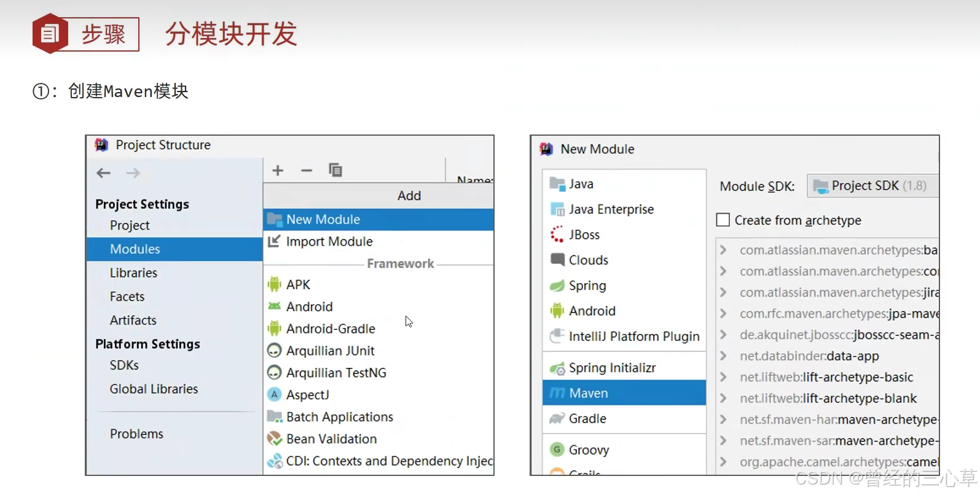Select the Gradle label in New Module

587,418
